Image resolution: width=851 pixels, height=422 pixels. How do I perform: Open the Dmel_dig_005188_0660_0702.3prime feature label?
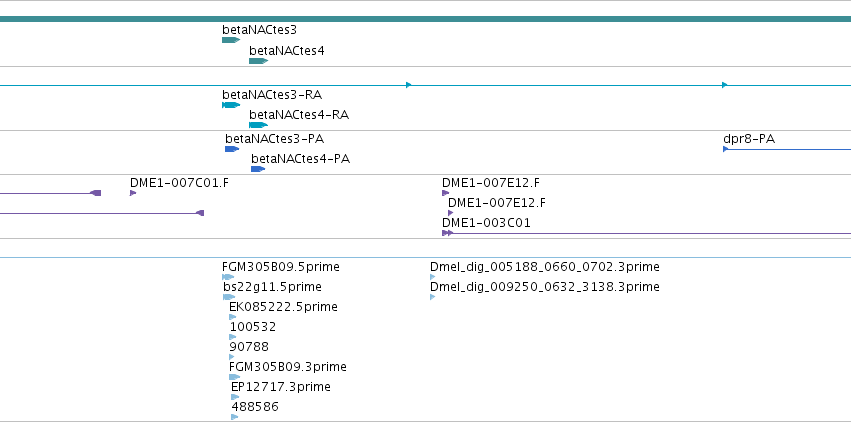pos(545,267)
